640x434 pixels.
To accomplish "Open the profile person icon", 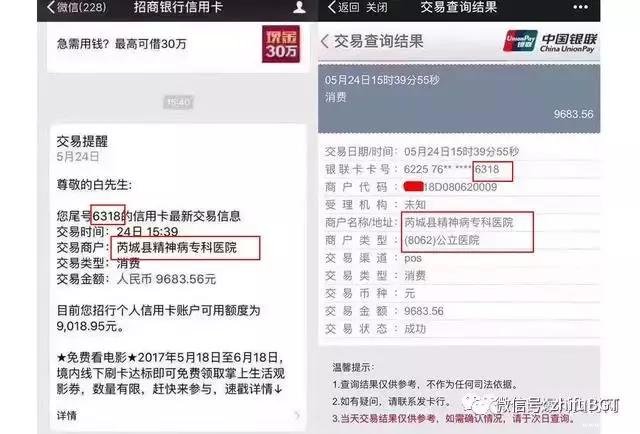I will click(299, 7).
